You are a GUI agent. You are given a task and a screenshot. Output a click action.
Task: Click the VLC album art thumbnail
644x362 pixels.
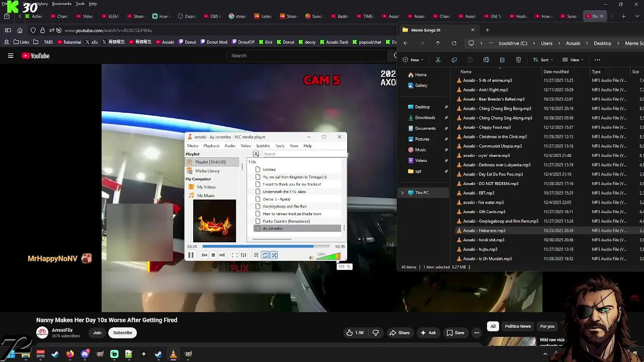[x=214, y=221]
